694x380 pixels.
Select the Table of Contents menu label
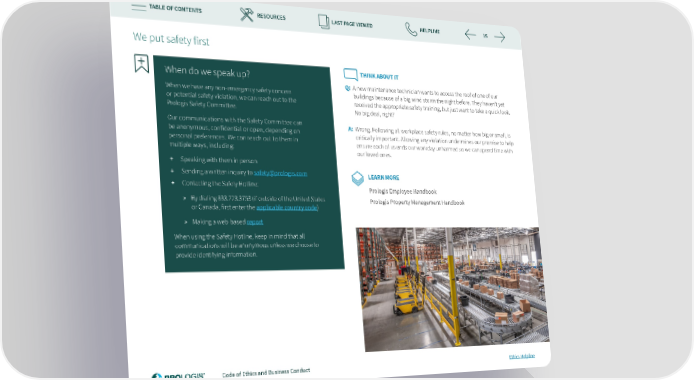[x=175, y=8]
